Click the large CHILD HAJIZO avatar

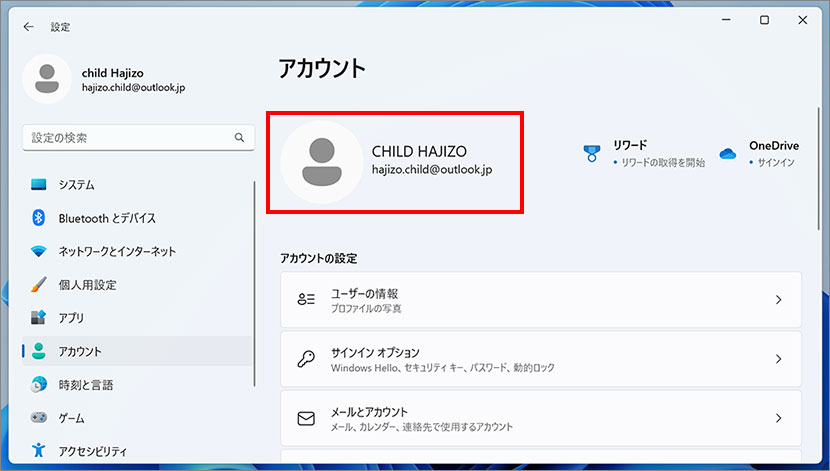322,162
